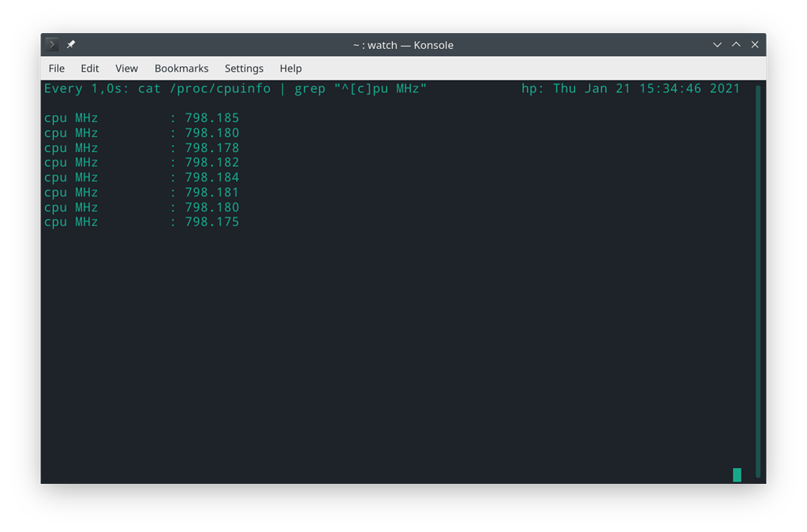Open the Settings menu
This screenshot has height=532, width=807.
244,69
